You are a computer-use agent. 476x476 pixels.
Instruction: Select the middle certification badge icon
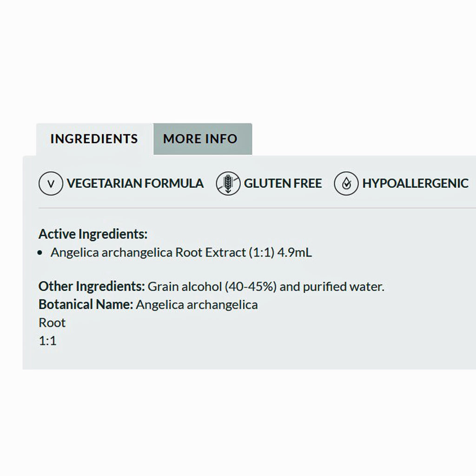tap(227, 183)
